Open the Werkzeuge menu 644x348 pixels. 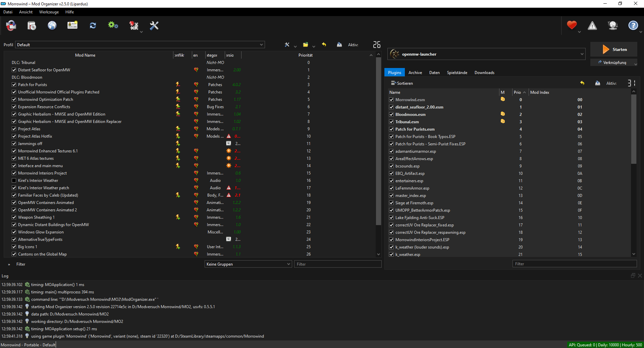point(49,12)
